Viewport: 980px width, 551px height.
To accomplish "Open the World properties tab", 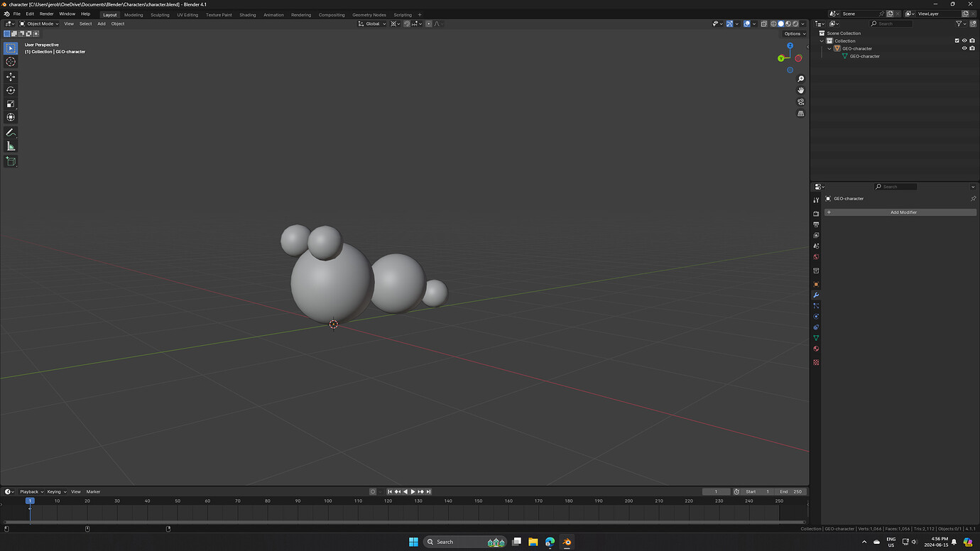I will pyautogui.click(x=816, y=257).
